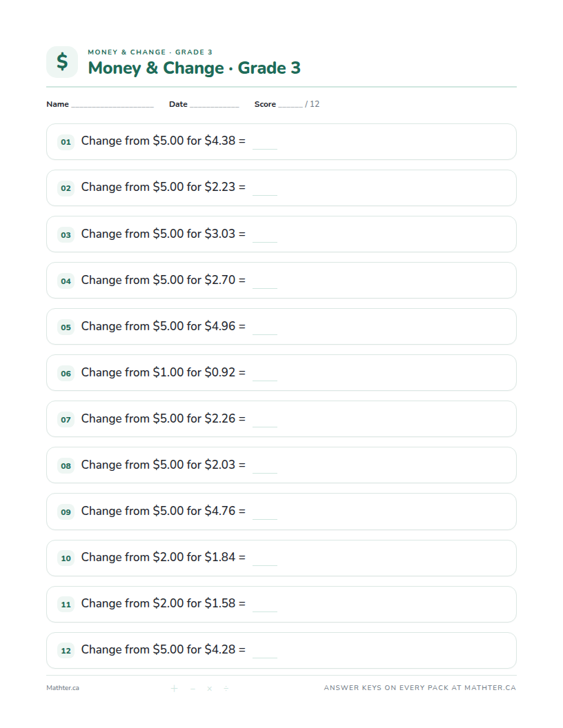Screen dimensions: 563x728
Task: Click question number badge 11
Action: coord(66,604)
